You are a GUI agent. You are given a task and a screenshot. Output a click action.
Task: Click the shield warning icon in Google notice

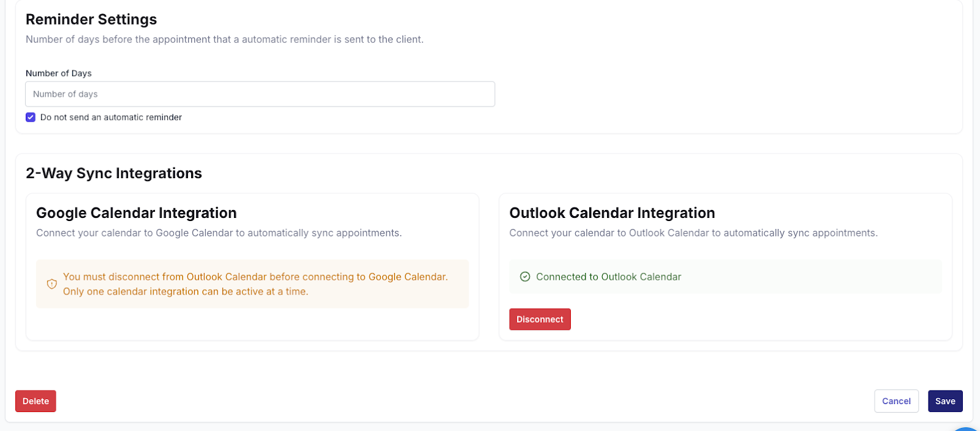point(52,284)
